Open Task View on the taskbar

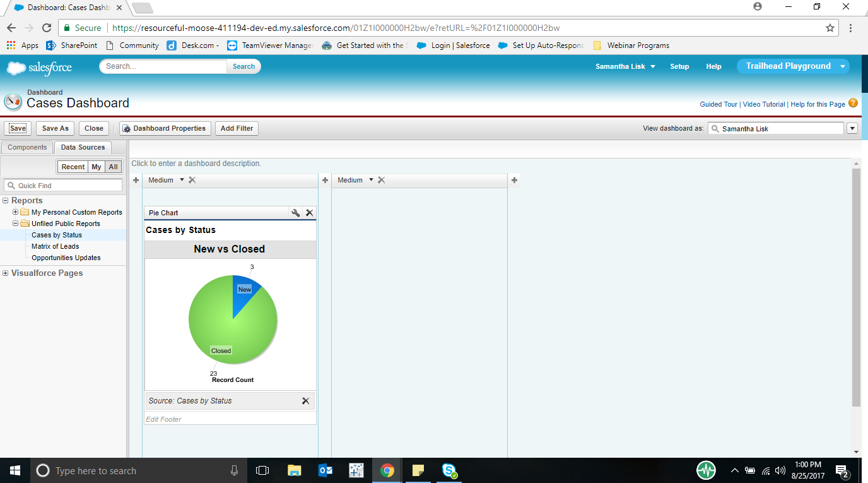click(x=262, y=470)
